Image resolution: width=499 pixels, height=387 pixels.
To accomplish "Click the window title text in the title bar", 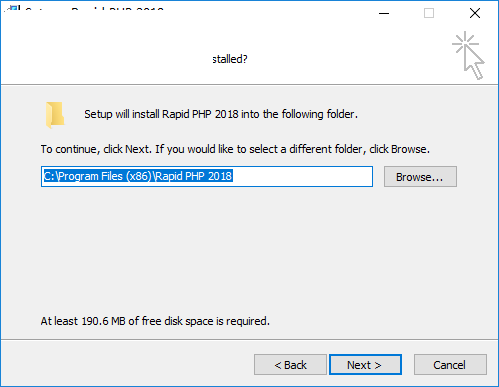I will tap(94, 9).
